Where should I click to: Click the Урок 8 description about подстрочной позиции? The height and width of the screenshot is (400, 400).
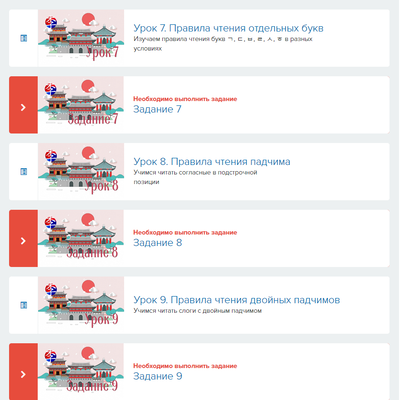pyautogui.click(x=195, y=177)
